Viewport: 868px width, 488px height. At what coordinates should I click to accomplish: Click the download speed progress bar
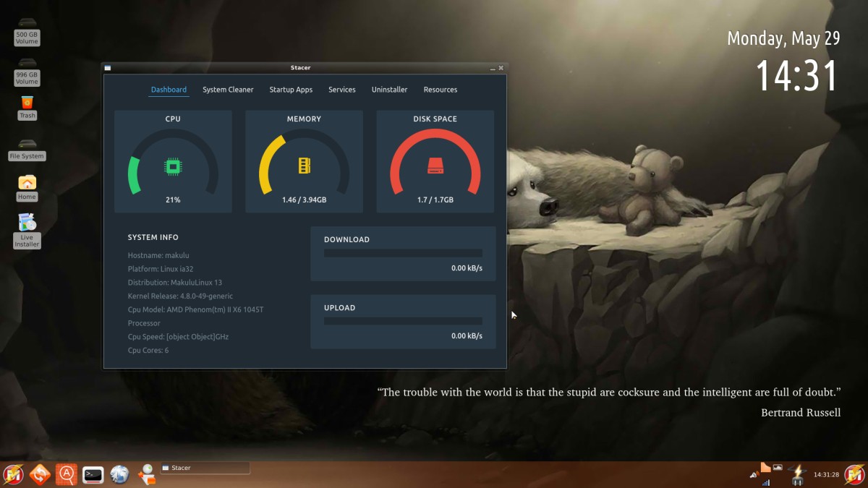coord(403,253)
